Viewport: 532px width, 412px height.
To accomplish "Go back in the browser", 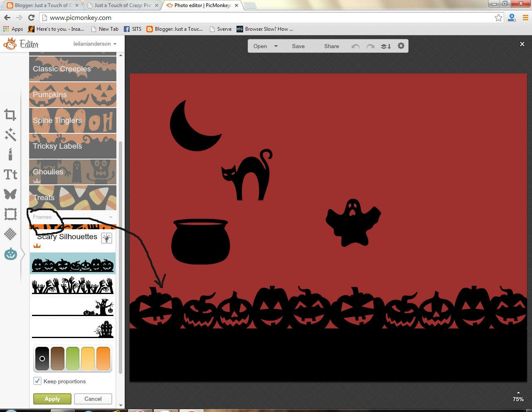I will click(x=7, y=17).
